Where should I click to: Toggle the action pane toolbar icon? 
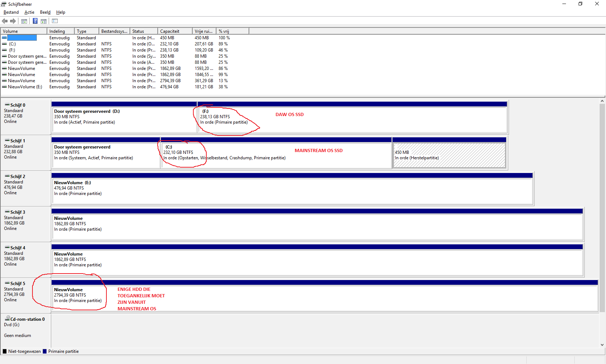pos(44,21)
